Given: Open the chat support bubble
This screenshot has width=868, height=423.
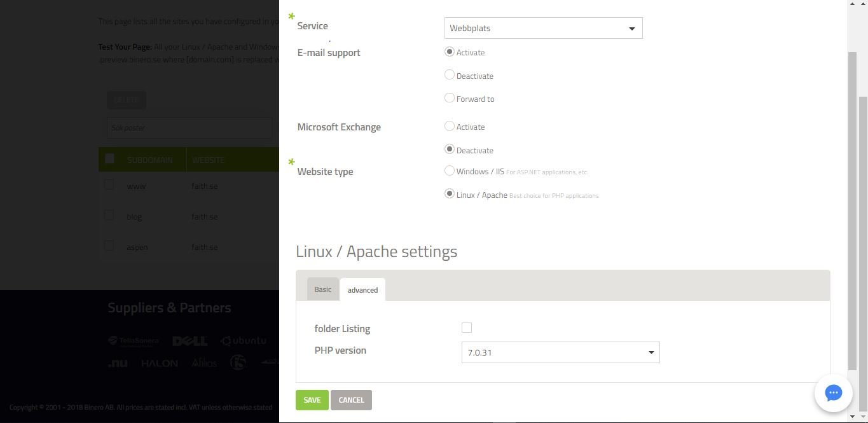Looking at the screenshot, I should [x=833, y=392].
